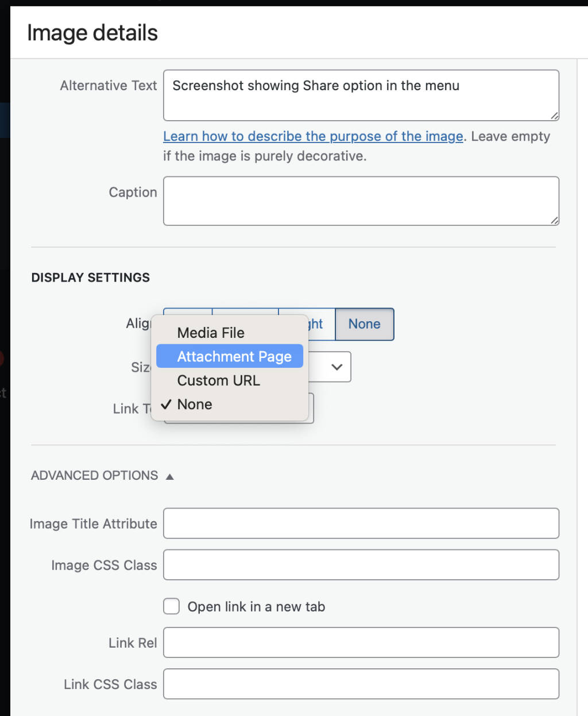Focus the Caption text area
Viewport: 588px width, 716px height.
pyautogui.click(x=361, y=201)
